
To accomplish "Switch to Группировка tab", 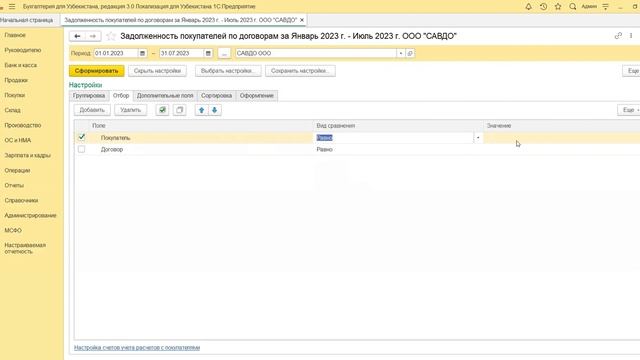I will (x=89, y=96).
